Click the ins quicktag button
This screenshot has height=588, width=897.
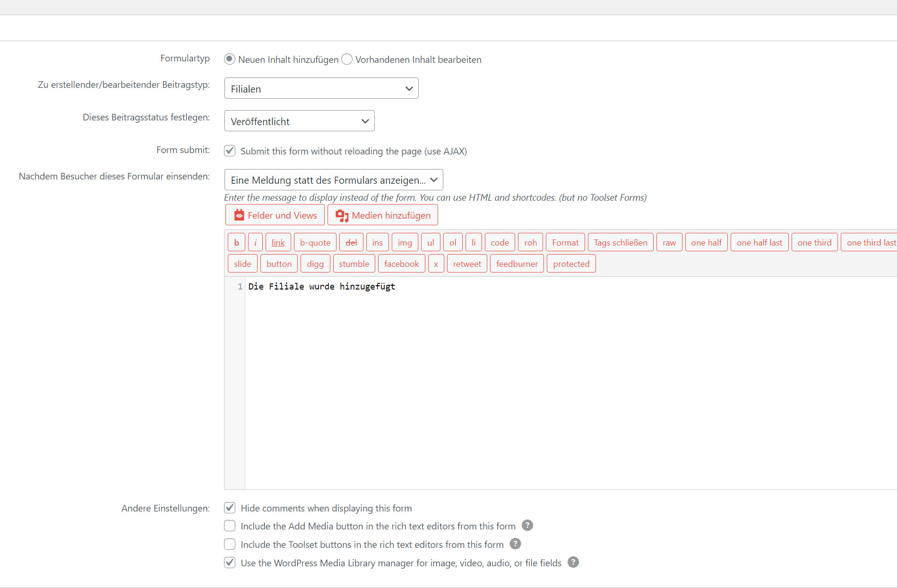click(378, 242)
